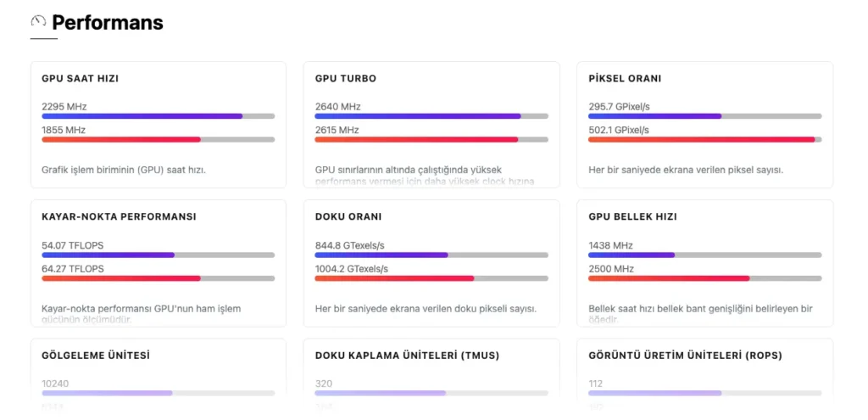Image resolution: width=868 pixels, height=420 pixels.
Task: Click the red 1004.2 GTexels/s bar
Action: coord(394,277)
